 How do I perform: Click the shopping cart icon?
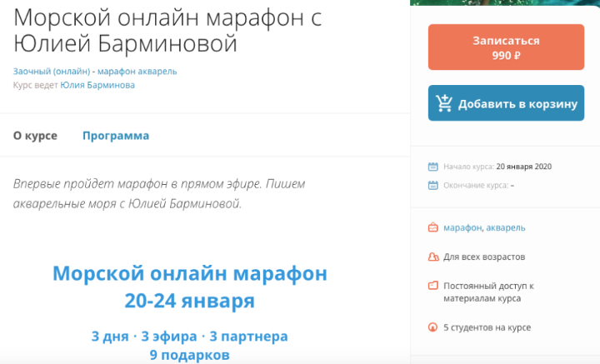(x=444, y=103)
